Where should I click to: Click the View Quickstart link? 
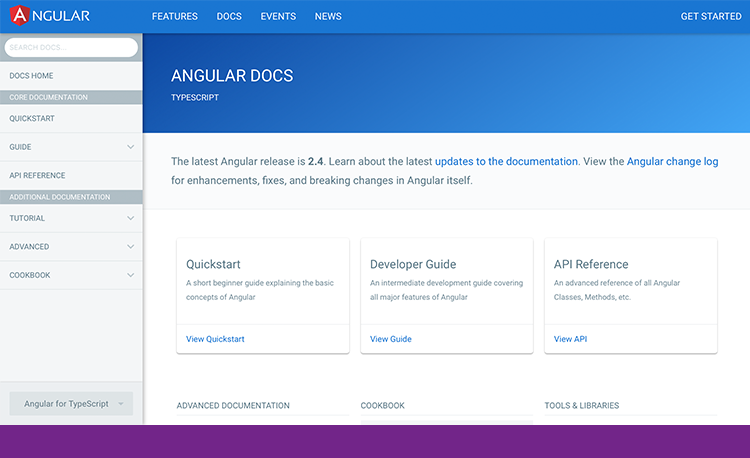pos(215,339)
